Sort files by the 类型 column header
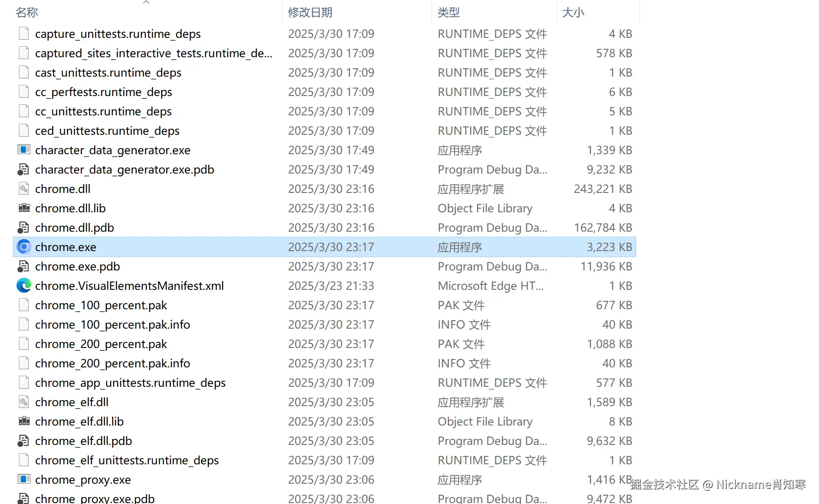This screenshot has width=819, height=504. point(449,12)
